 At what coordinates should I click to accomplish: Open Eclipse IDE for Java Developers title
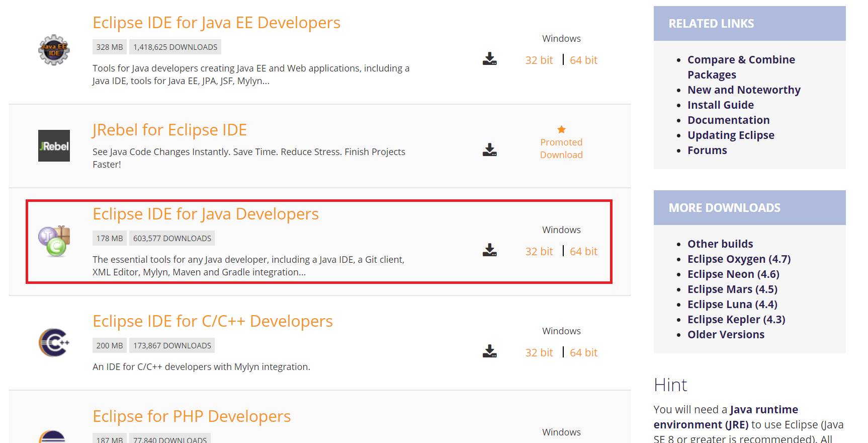(206, 214)
